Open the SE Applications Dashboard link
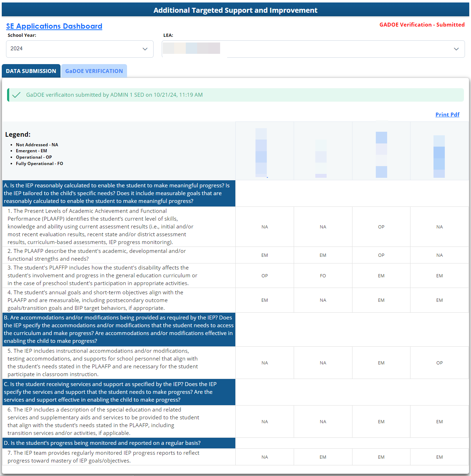Screen dimensions: 471x476 (x=54, y=26)
